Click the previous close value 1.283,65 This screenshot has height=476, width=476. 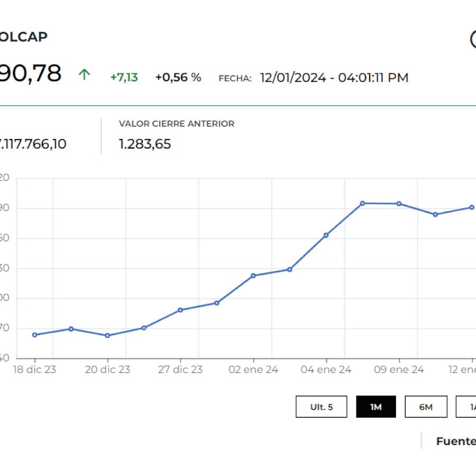145,144
